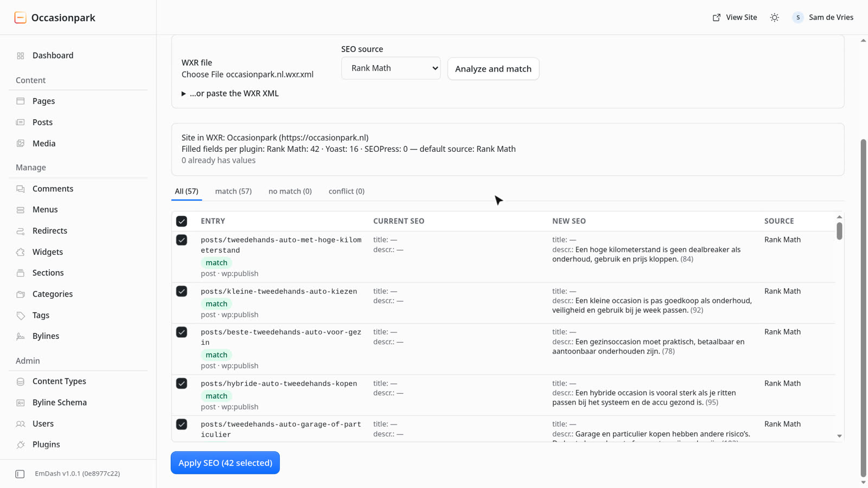The width and height of the screenshot is (868, 488).
Task: Open Sam de Vries avatar icon
Action: point(798,17)
